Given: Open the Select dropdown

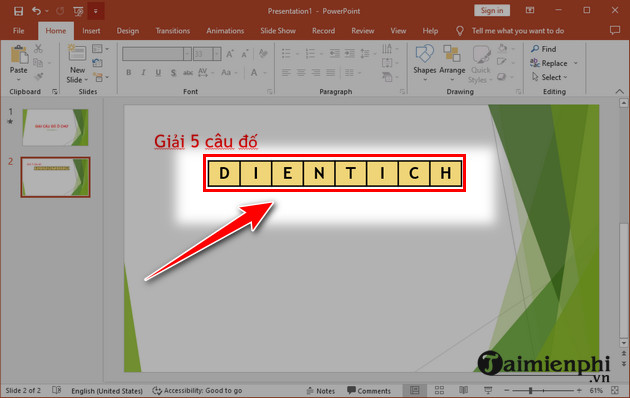Looking at the screenshot, I should pos(549,77).
